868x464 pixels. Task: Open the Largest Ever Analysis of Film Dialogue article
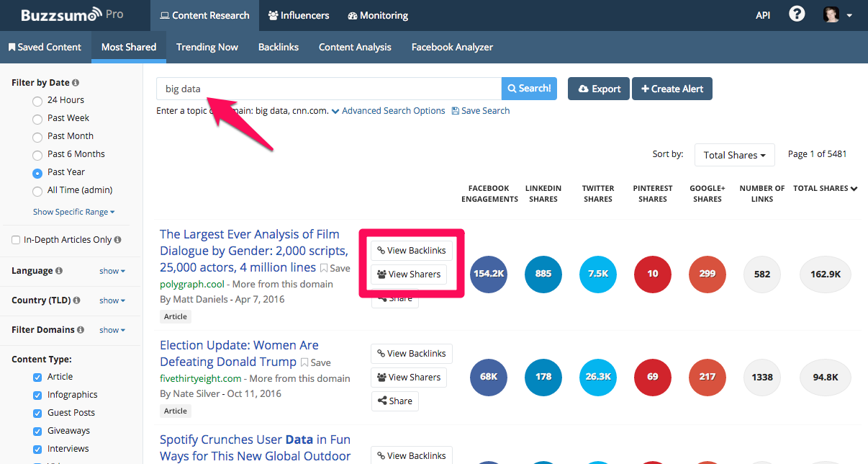254,251
